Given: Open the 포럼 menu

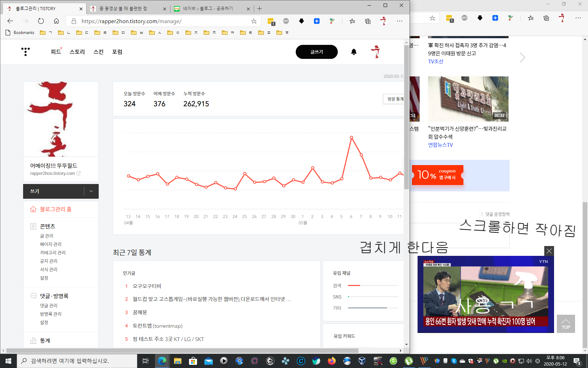Looking at the screenshot, I should click(x=117, y=52).
